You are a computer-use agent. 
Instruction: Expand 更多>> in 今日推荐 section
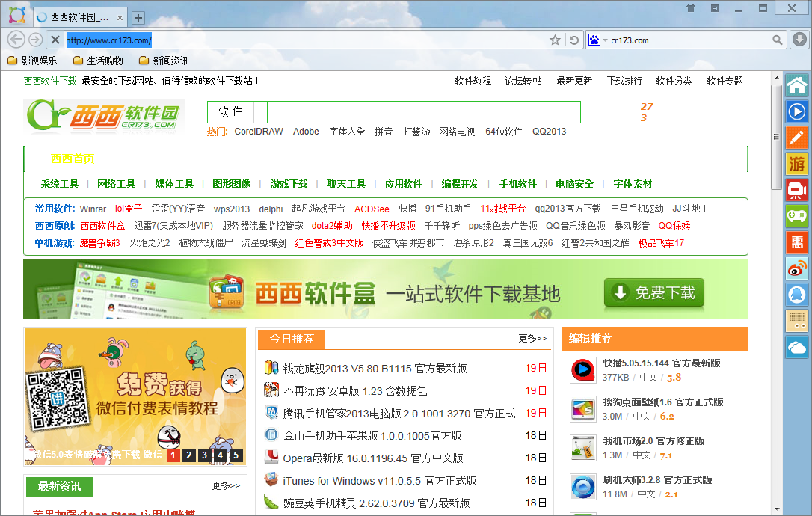tap(532, 338)
